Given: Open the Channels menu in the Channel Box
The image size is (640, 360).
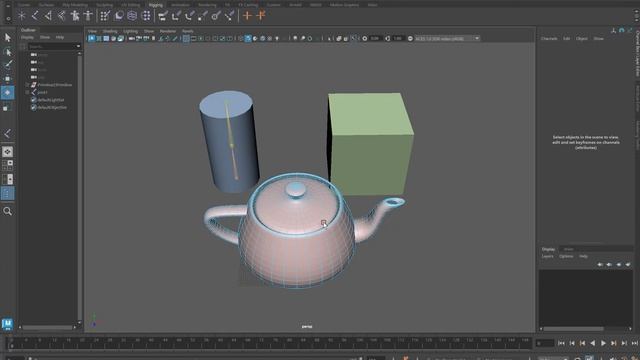Looking at the screenshot, I should pos(549,38).
